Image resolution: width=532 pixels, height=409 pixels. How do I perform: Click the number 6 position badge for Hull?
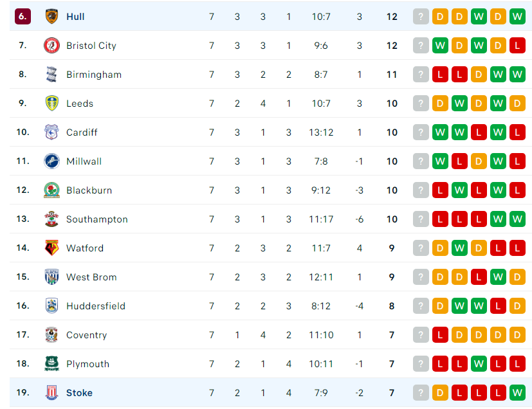[x=23, y=16]
